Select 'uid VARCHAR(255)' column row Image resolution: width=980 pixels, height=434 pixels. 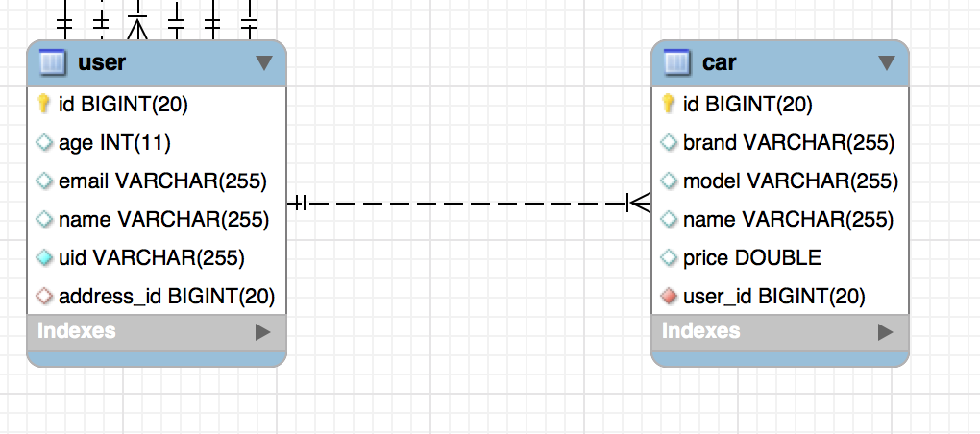pos(151,257)
